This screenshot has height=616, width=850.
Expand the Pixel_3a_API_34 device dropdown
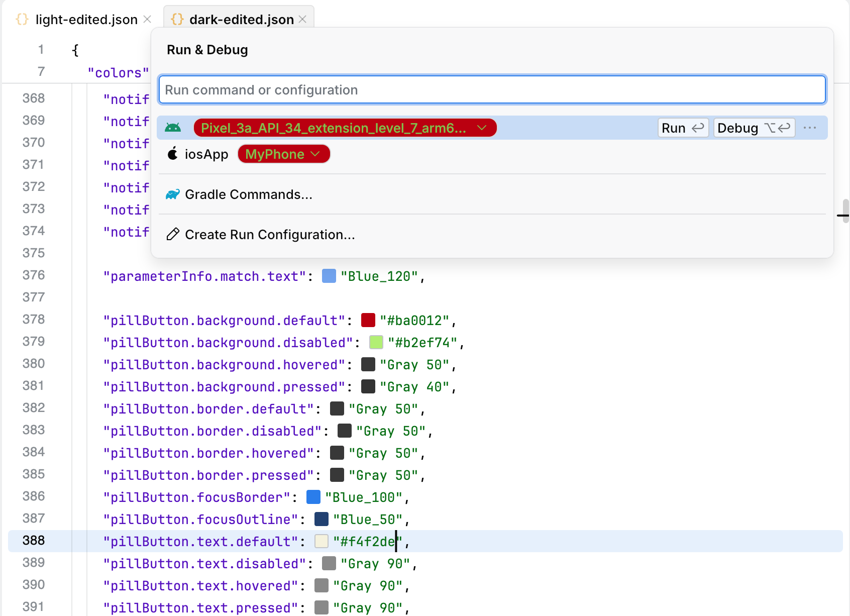tap(481, 128)
